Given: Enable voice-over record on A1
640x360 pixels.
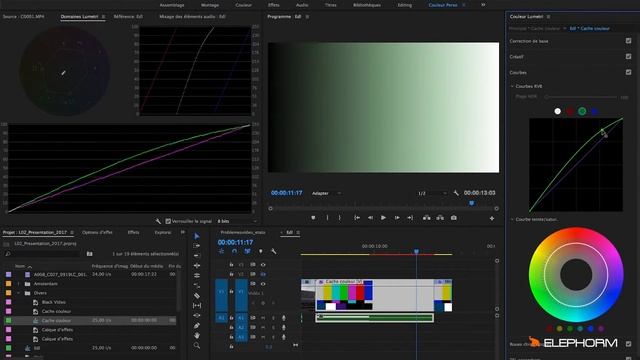Looking at the screenshot, I should coord(284,318).
